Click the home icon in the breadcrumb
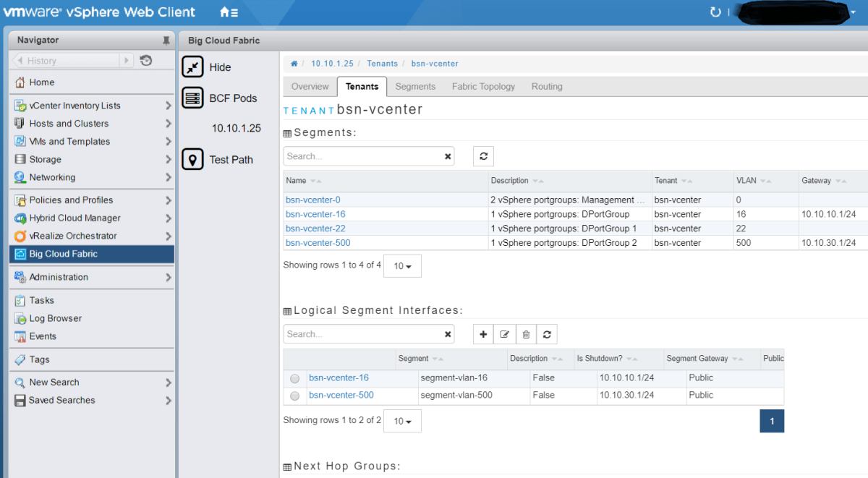The width and height of the screenshot is (868, 478). (294, 64)
